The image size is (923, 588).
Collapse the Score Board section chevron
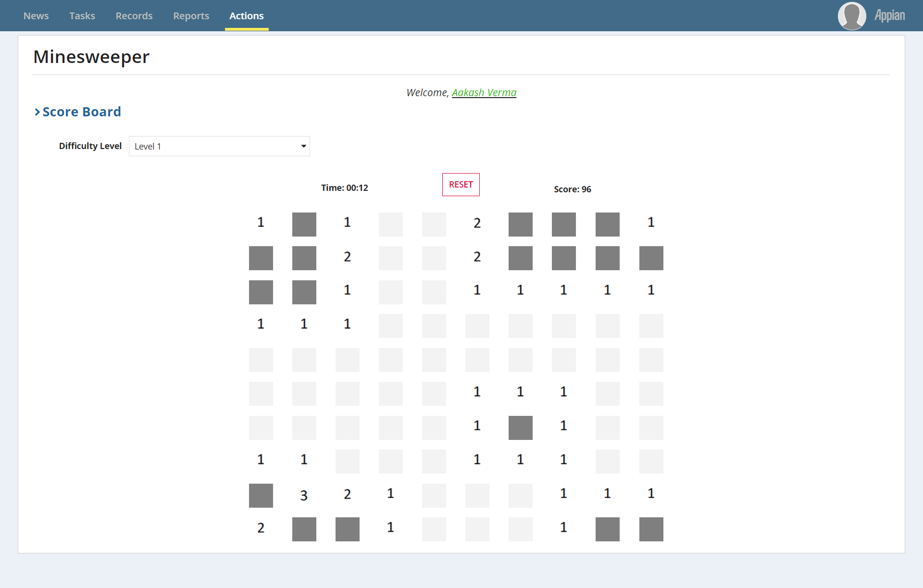click(37, 112)
